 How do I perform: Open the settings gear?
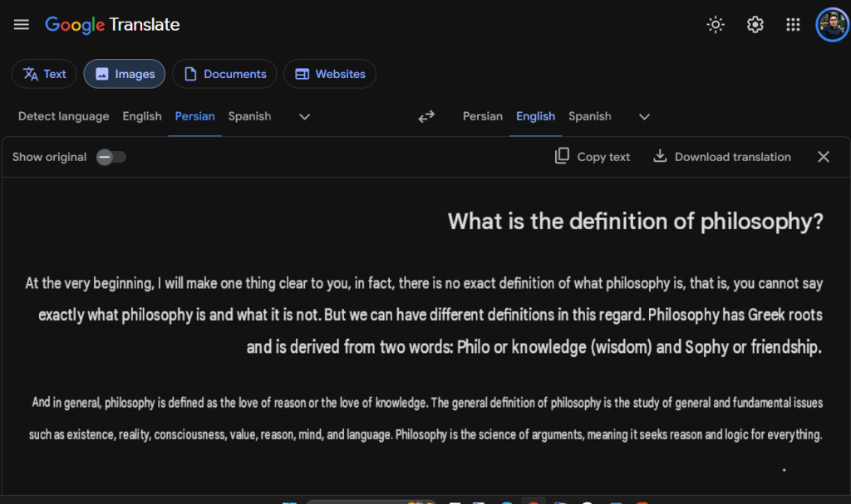755,24
